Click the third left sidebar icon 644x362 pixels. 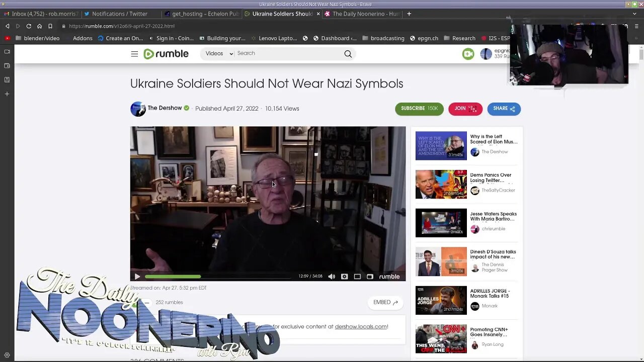point(7,80)
